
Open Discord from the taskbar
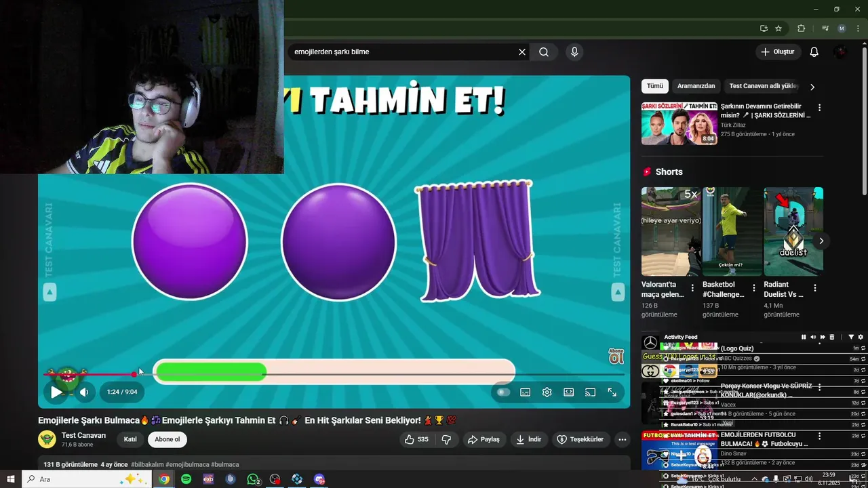[319, 479]
